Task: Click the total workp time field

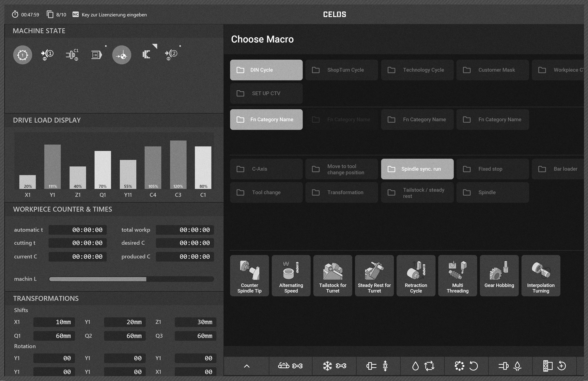Action: pyautogui.click(x=185, y=230)
